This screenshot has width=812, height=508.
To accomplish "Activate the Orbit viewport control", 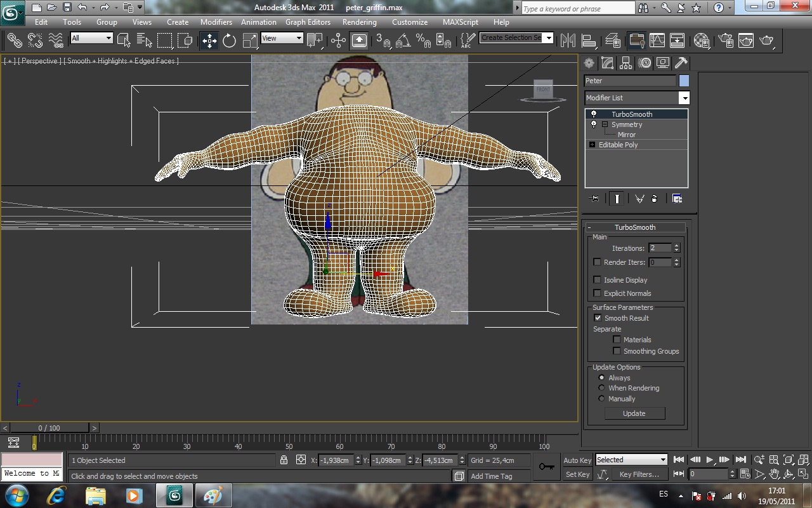I will tap(789, 474).
